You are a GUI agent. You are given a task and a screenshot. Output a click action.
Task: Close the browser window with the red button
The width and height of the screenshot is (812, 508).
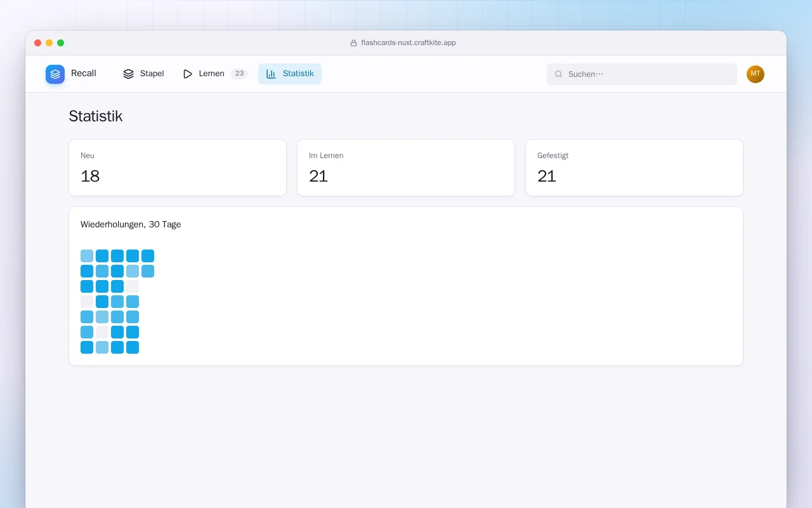pos(38,43)
